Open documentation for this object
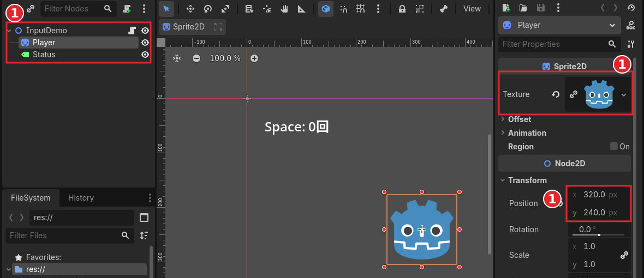Viewport: 644px width, 278px height. [630, 26]
